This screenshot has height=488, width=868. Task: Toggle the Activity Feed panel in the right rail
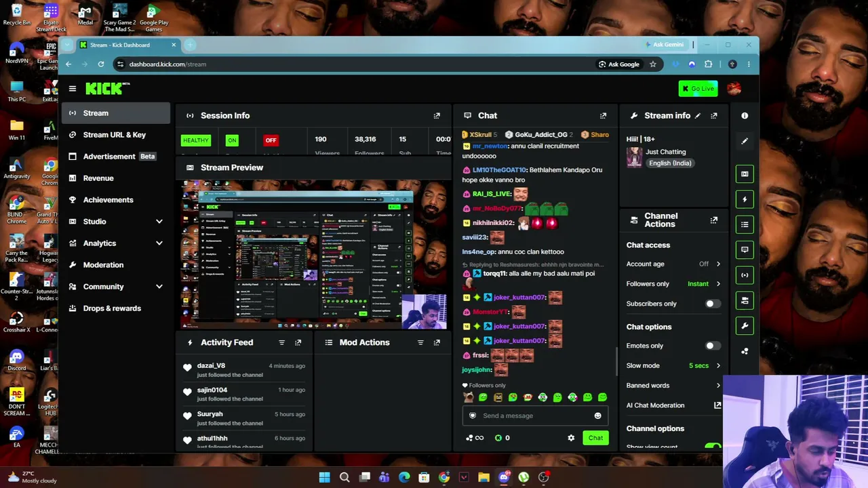[745, 199]
